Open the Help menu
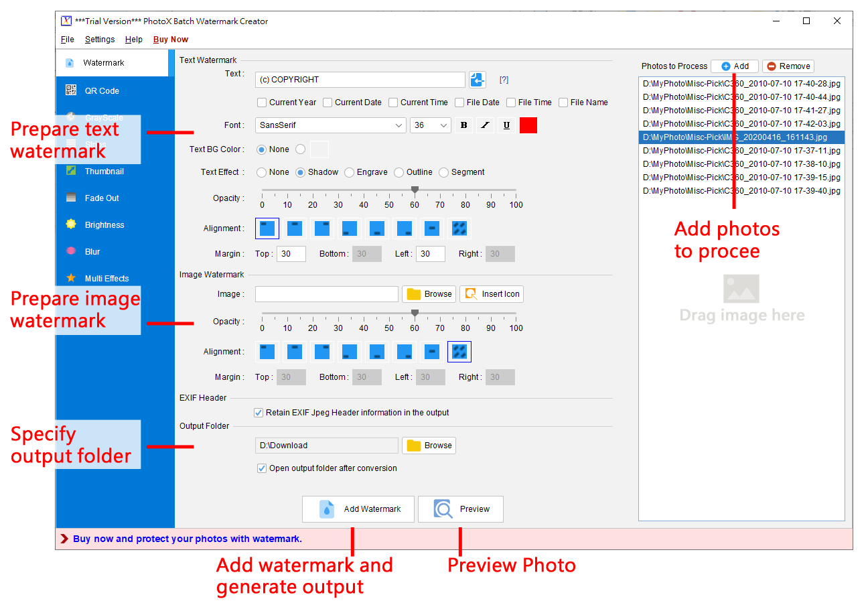Image resolution: width=868 pixels, height=603 pixels. (134, 40)
